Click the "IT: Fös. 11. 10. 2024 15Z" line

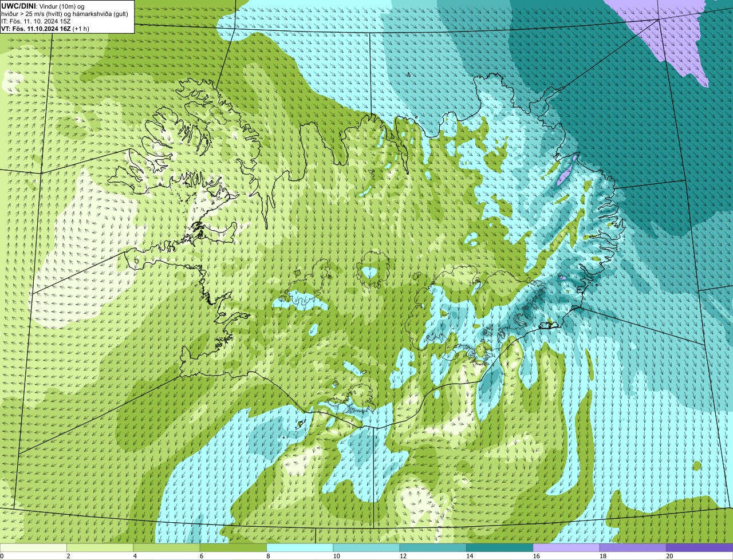pos(36,21)
